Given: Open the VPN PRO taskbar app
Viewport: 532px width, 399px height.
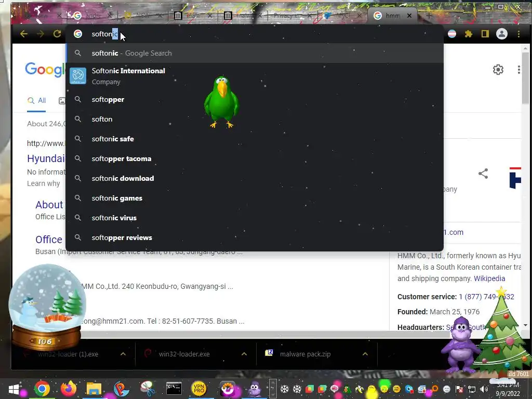Looking at the screenshot, I should [x=199, y=389].
